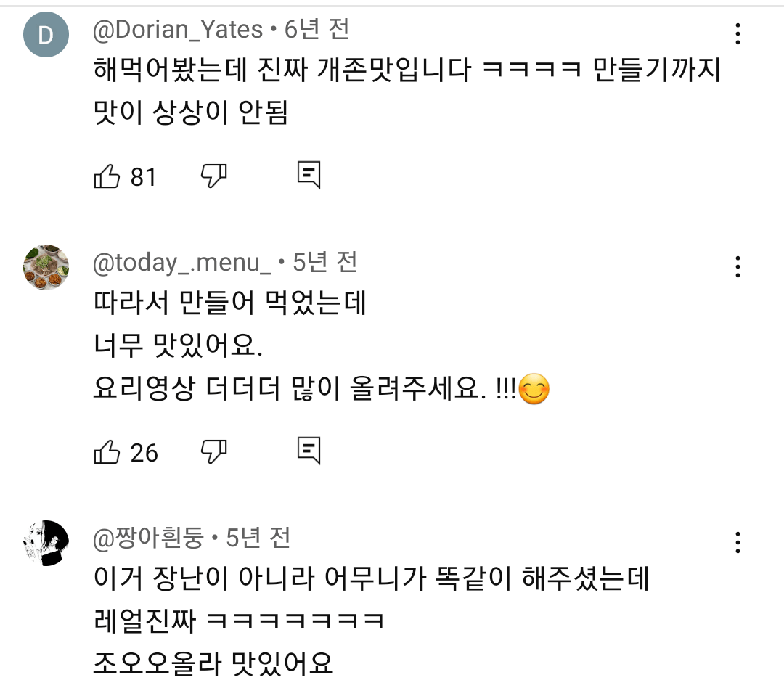Tap the 짱아흰둥 comment text

point(370,579)
